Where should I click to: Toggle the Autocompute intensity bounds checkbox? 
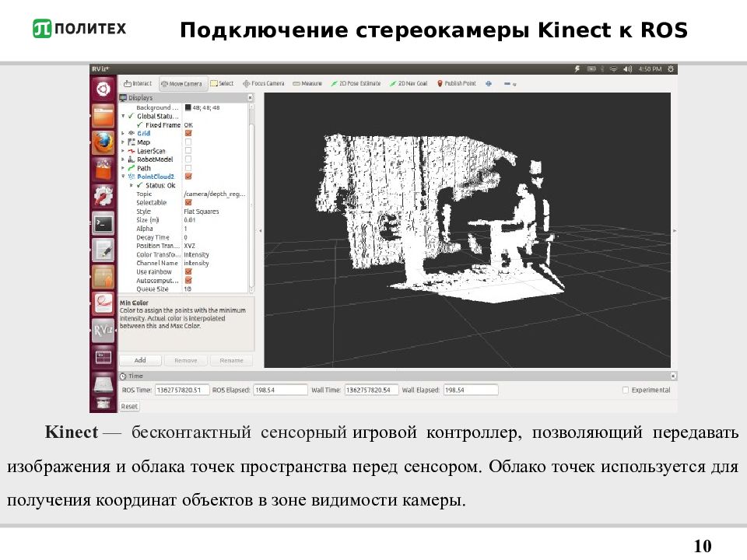[x=188, y=281]
